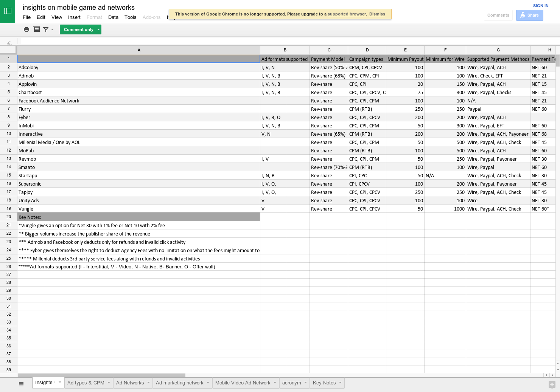Viewport: 560px width, 392px height.
Task: Open the Mobile Video Ad Network tab dropdown
Action: (x=274, y=383)
